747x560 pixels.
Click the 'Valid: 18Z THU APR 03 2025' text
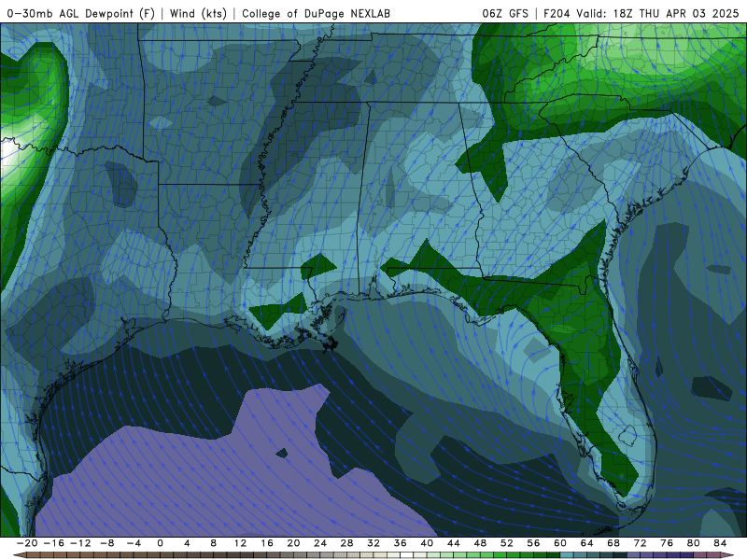(x=658, y=13)
